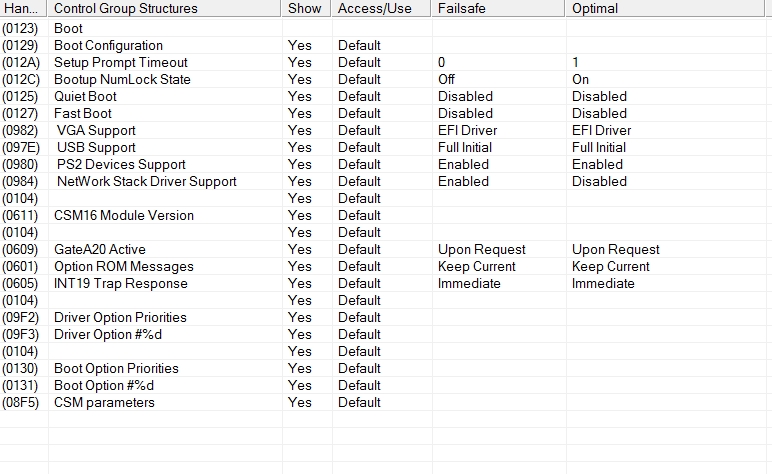
Task: Select the CSM16 Module Version row
Action: coord(124,215)
